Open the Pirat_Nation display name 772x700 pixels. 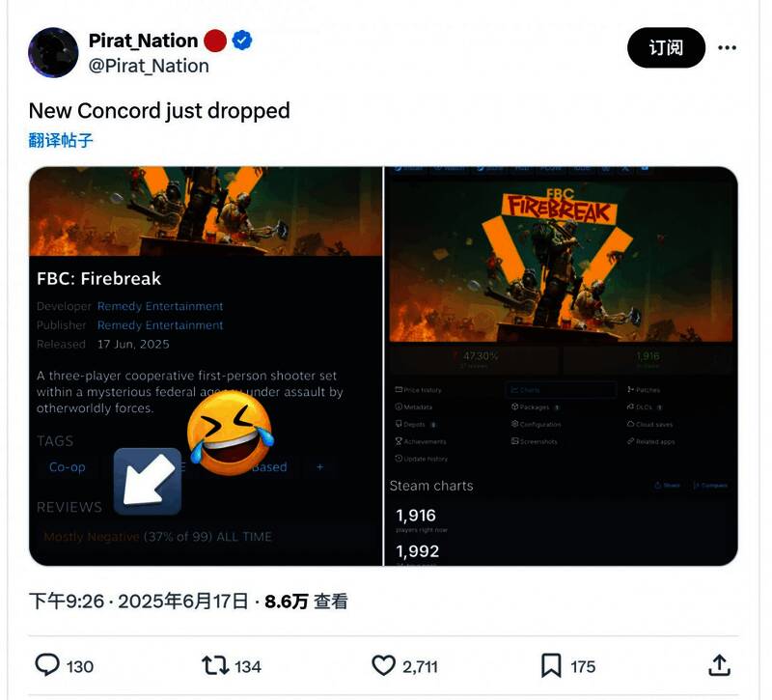point(143,41)
